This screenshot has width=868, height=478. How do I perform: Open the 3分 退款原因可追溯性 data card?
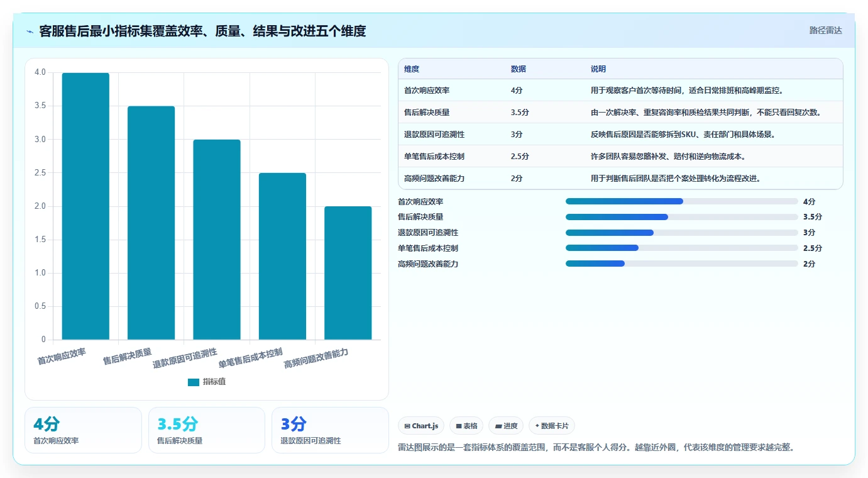331,430
